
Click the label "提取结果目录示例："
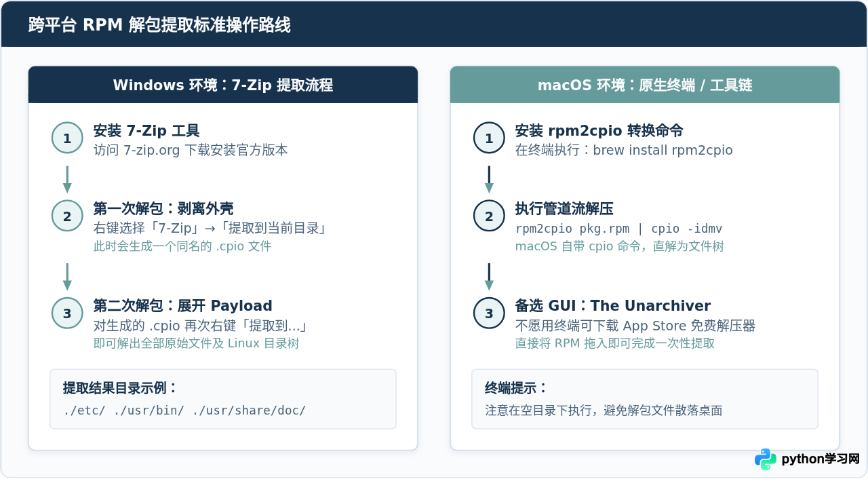click(120, 388)
